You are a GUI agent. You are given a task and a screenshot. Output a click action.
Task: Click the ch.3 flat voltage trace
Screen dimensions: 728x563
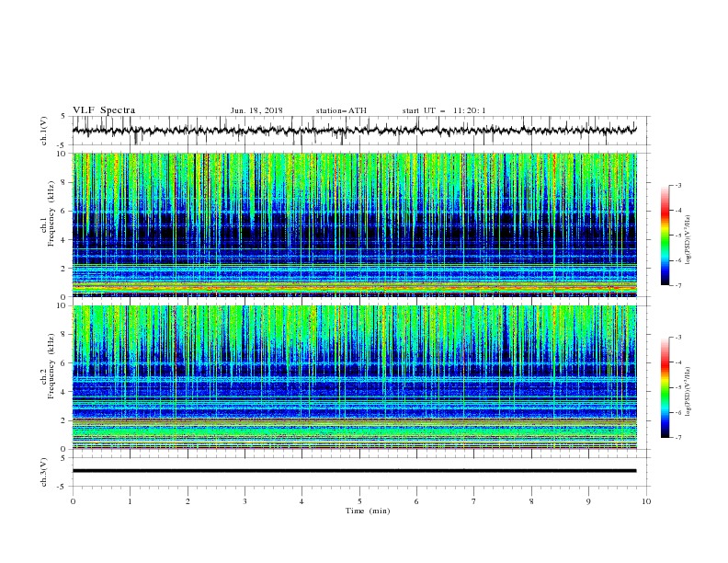tap(354, 471)
